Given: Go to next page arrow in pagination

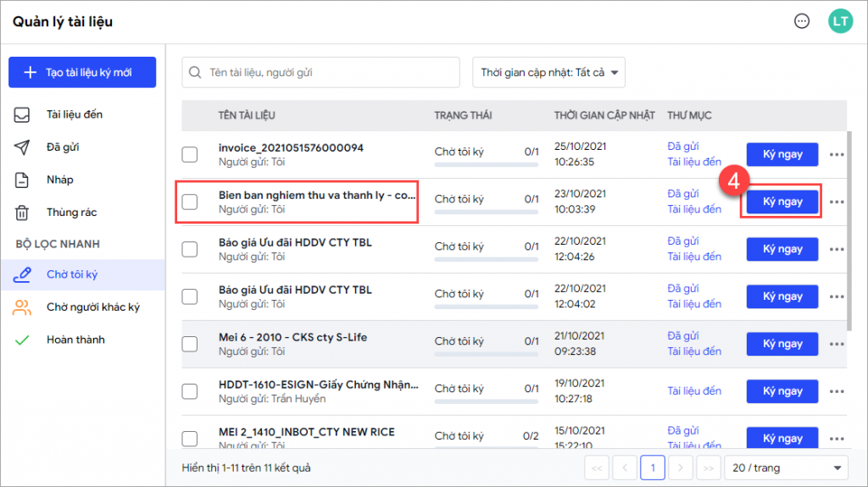Looking at the screenshot, I should (680, 468).
